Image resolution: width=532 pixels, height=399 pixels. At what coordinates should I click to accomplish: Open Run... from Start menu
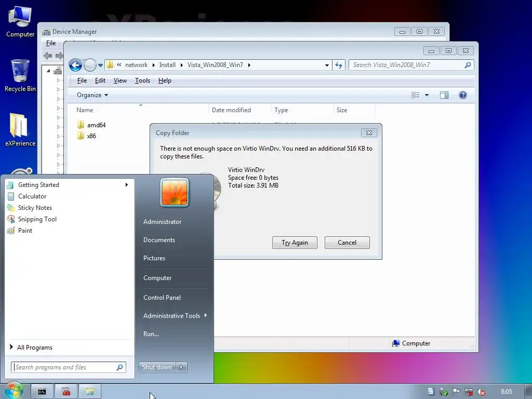click(x=151, y=334)
